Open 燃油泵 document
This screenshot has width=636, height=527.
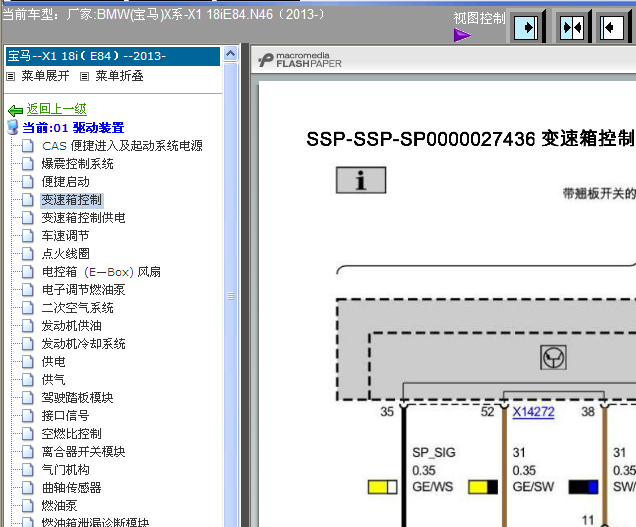coord(60,505)
